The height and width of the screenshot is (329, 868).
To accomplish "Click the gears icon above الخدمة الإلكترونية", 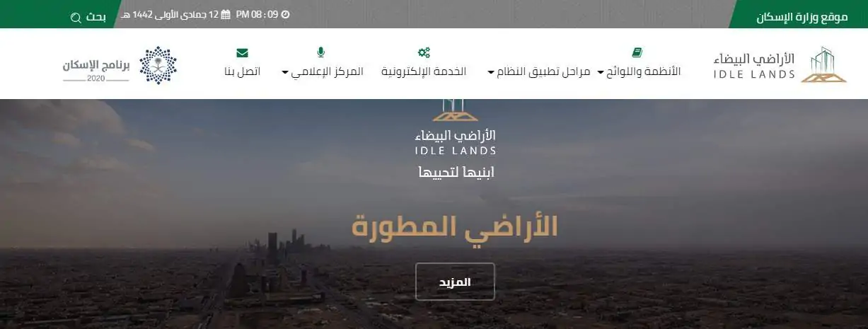I will 424,52.
